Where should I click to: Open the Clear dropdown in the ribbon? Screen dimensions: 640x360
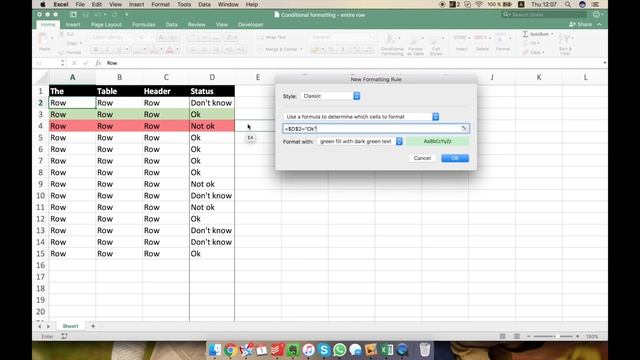(534, 52)
